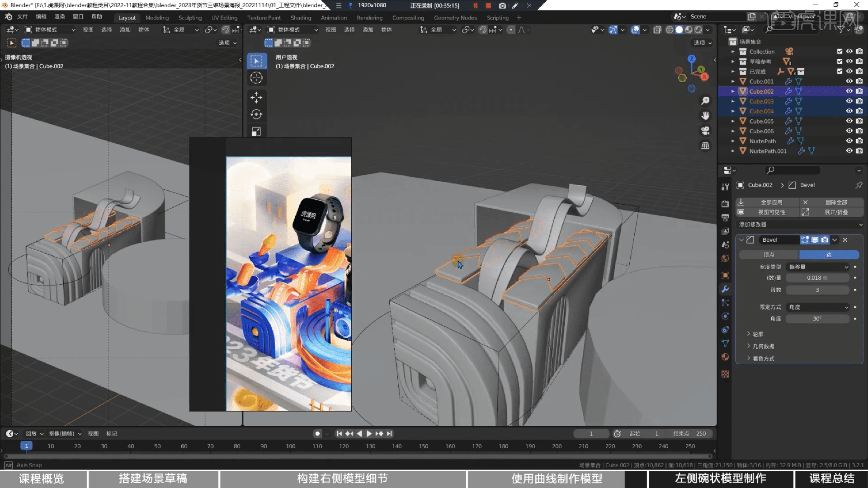Toggle 草稿参考 collection exclude checkbox
This screenshot has width=868, height=488.
[840, 61]
